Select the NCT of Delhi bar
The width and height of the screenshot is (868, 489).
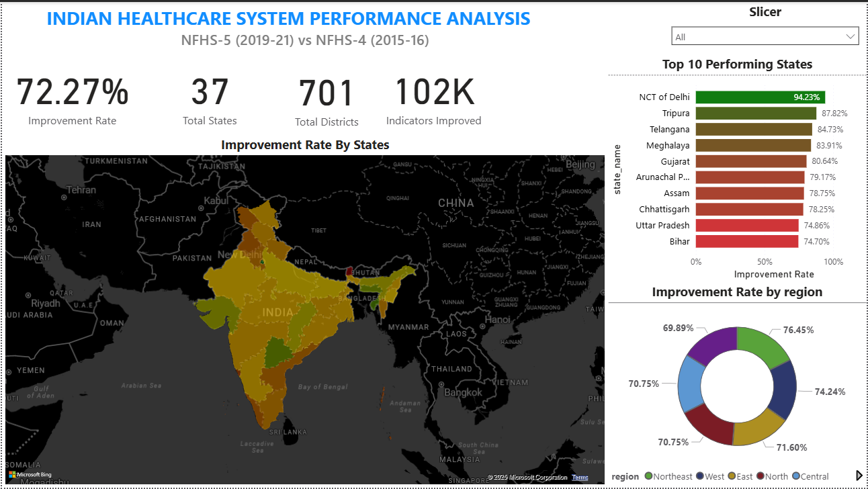(759, 97)
